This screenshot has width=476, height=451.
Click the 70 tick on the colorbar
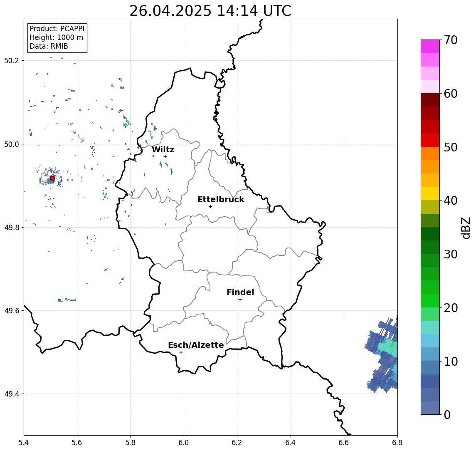click(451, 40)
